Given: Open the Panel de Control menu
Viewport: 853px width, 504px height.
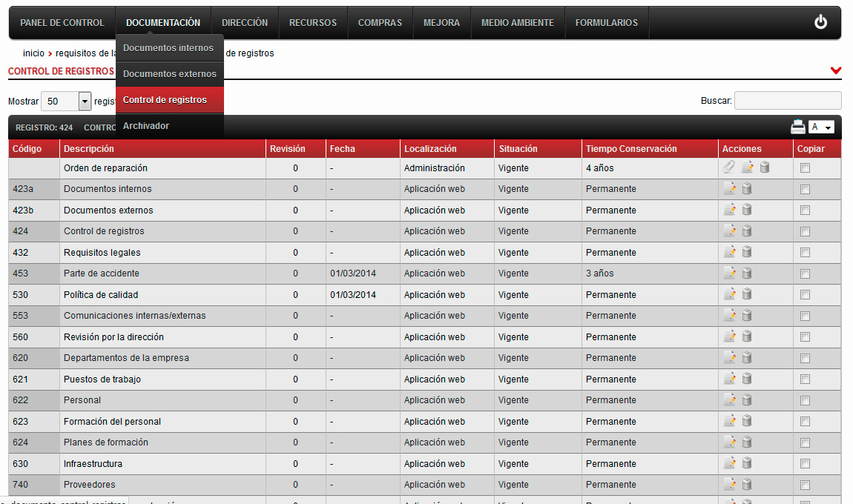Looking at the screenshot, I should pyautogui.click(x=62, y=23).
